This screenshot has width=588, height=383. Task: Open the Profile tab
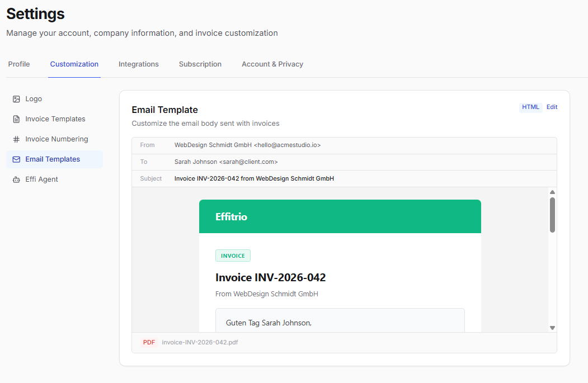click(19, 64)
